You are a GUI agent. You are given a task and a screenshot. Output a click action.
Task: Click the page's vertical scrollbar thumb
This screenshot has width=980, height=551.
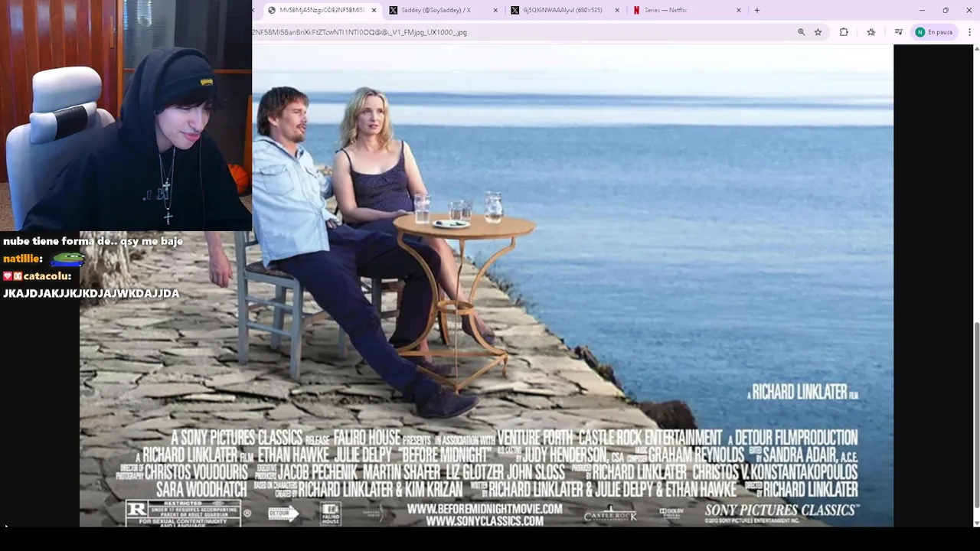coord(976,413)
